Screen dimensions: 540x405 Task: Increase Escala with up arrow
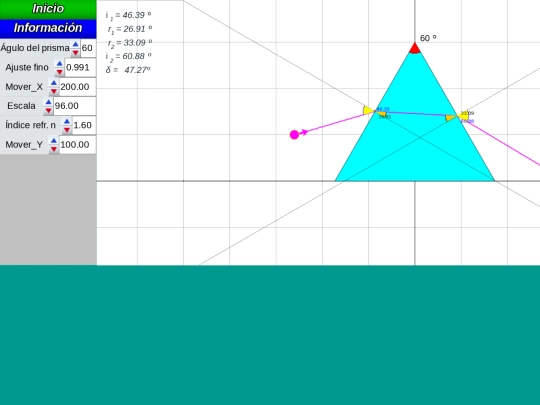48,102
